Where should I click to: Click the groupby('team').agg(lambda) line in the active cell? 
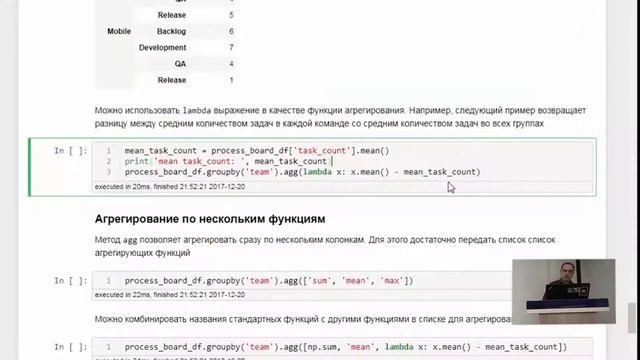302,172
